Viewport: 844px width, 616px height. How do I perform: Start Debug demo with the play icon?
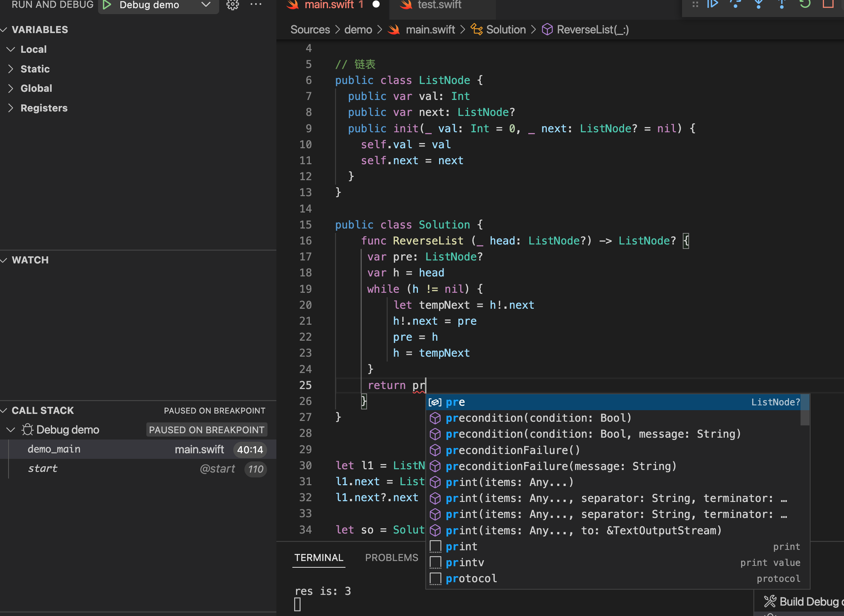(107, 5)
